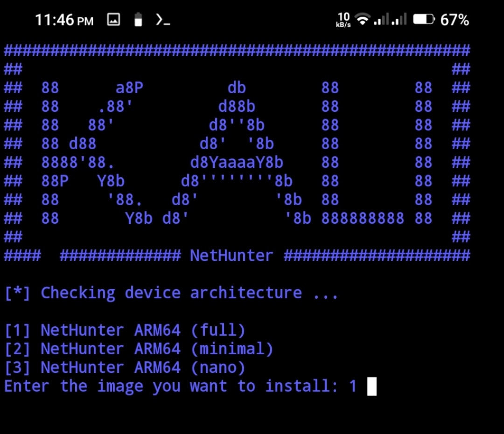Tap the image notification icon in status bar

point(113,20)
